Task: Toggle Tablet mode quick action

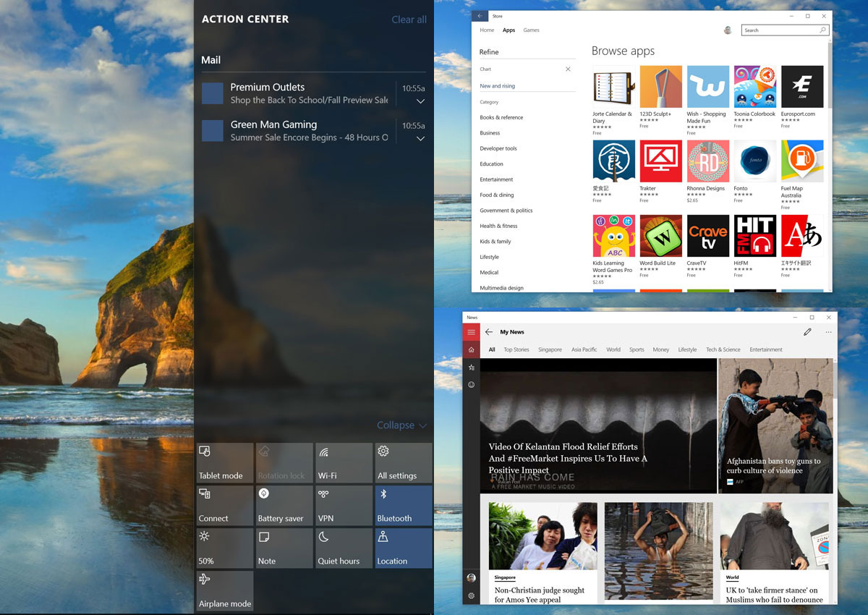Action: (x=225, y=463)
